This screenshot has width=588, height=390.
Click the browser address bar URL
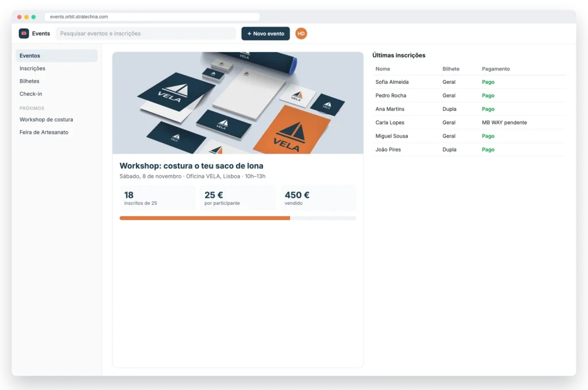coord(152,17)
